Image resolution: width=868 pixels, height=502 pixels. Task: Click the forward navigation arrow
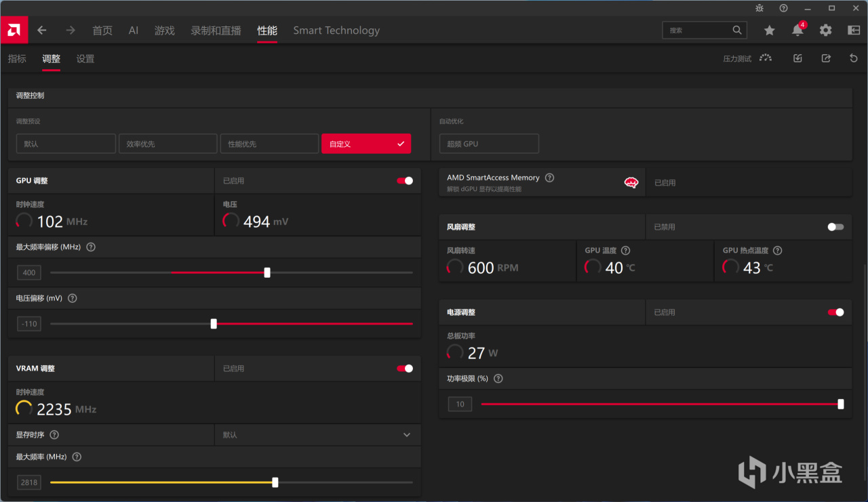(x=71, y=30)
